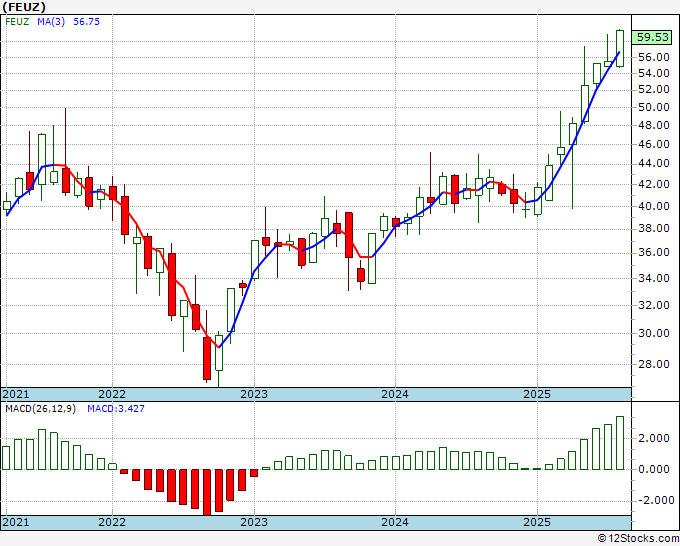
Task: Open the 12Stocks.com copyright link
Action: [x=638, y=539]
